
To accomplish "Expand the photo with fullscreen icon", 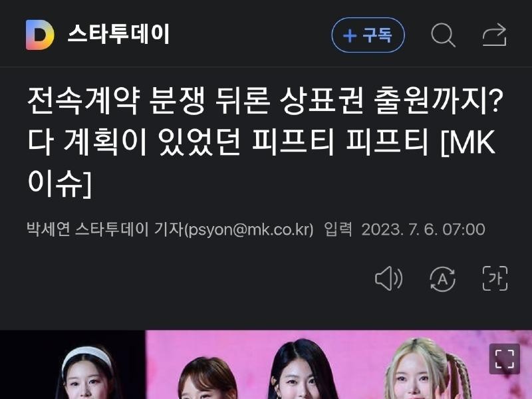I will [x=505, y=358].
